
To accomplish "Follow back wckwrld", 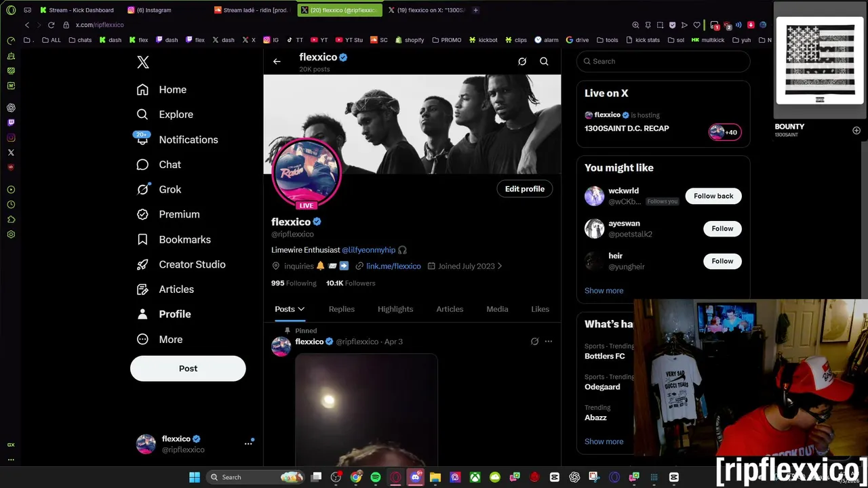I will [713, 196].
